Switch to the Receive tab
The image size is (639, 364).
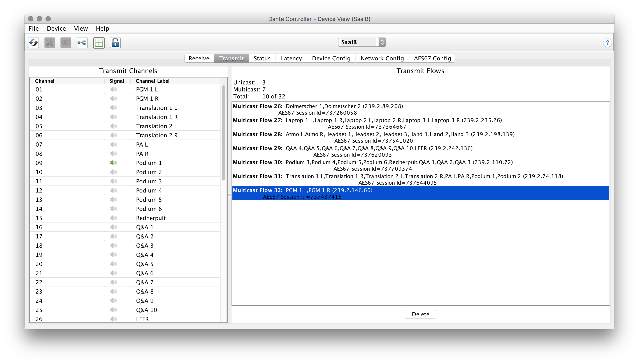[x=199, y=58]
